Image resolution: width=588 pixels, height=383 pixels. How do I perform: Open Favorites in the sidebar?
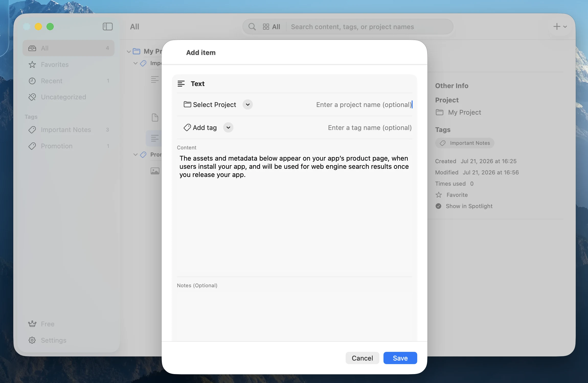[x=68, y=64]
